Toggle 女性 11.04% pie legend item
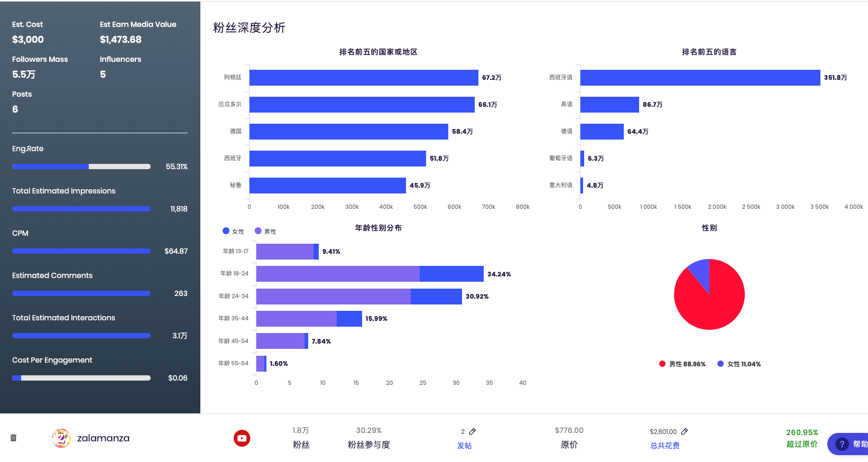The width and height of the screenshot is (868, 462). tap(739, 364)
